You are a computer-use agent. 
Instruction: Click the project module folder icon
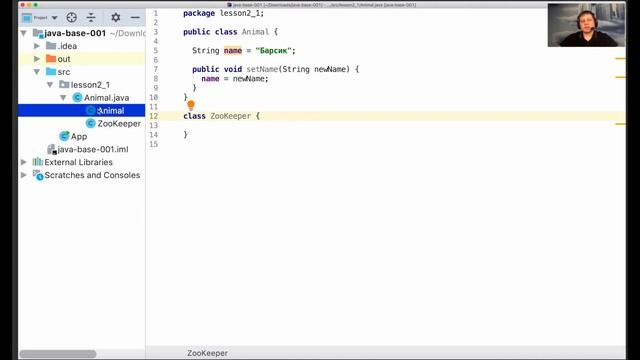tap(38, 33)
